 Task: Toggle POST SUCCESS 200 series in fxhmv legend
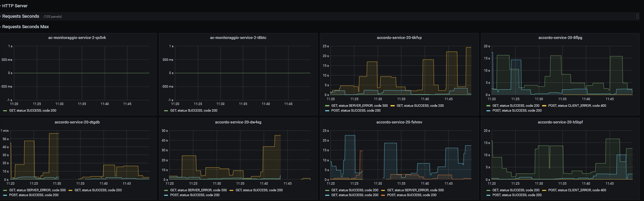coord(412,195)
